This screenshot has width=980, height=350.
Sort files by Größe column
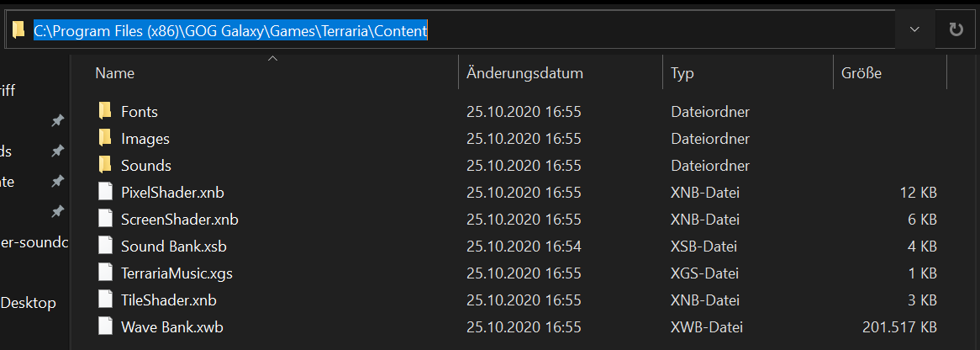(x=861, y=73)
